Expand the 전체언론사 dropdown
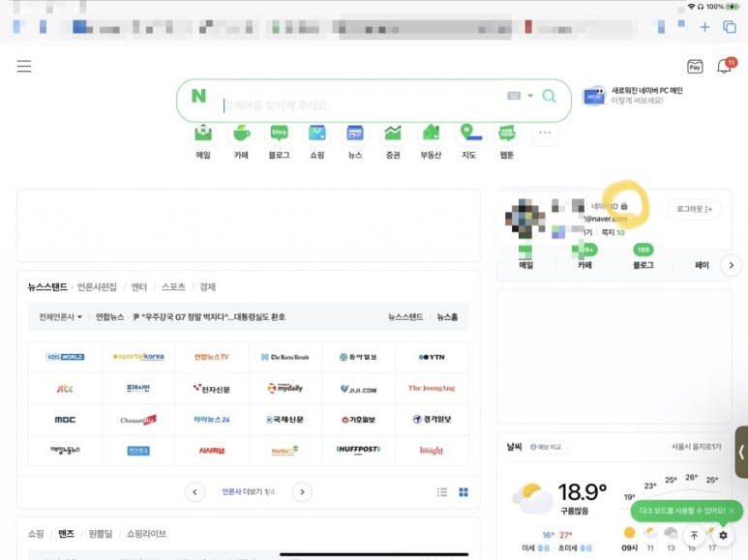 tap(61, 316)
